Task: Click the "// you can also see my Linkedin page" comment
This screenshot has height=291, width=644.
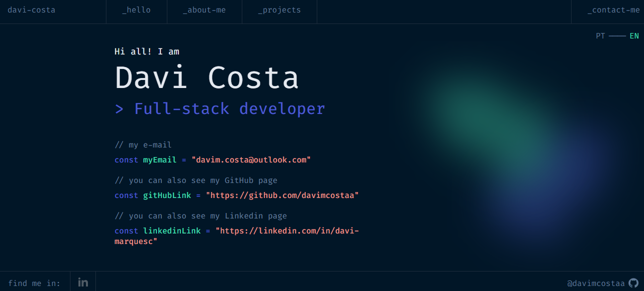Action: (201, 216)
